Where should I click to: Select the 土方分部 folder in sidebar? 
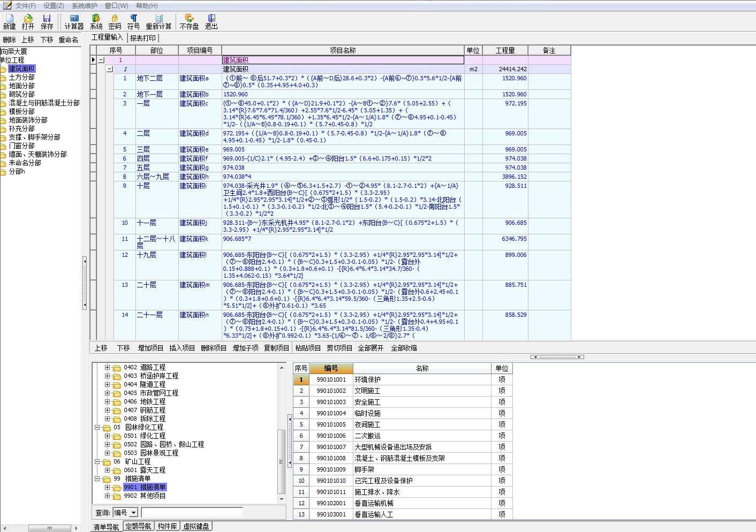point(21,77)
